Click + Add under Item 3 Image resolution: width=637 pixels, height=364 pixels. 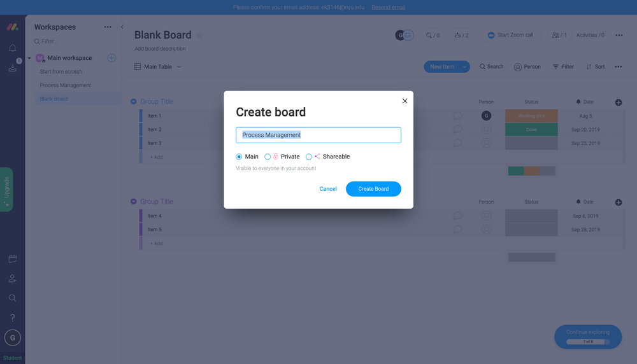pyautogui.click(x=157, y=157)
